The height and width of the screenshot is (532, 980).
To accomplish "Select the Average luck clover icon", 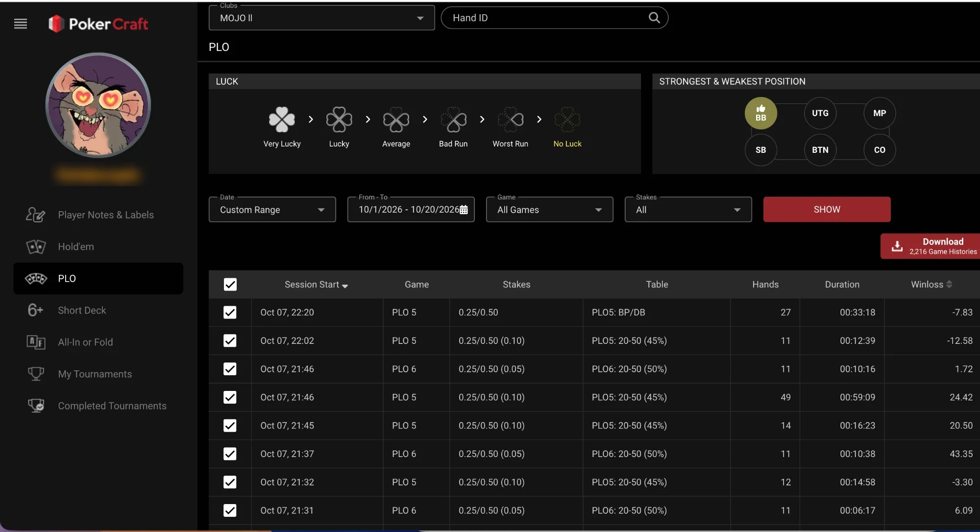I will pos(396,120).
